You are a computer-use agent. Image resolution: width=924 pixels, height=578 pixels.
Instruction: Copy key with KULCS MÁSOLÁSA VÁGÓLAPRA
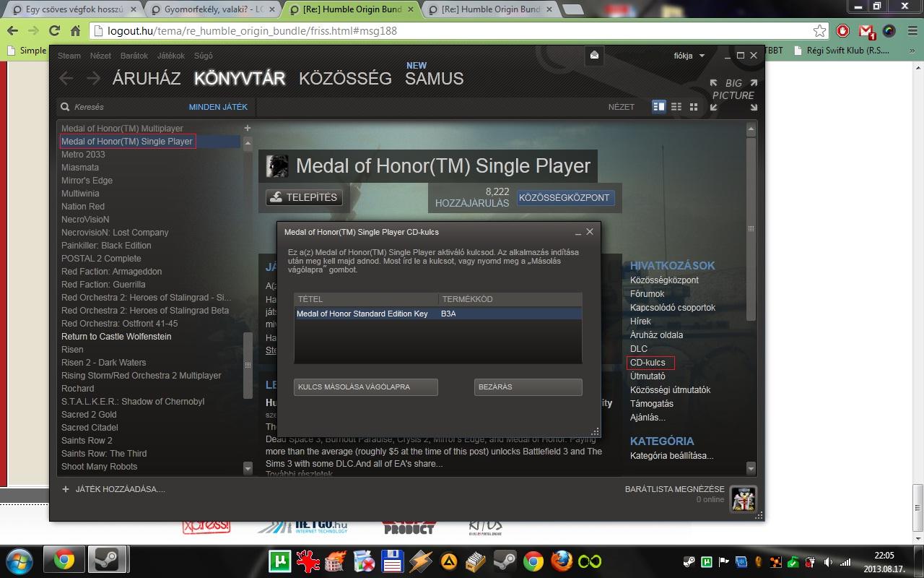[366, 387]
